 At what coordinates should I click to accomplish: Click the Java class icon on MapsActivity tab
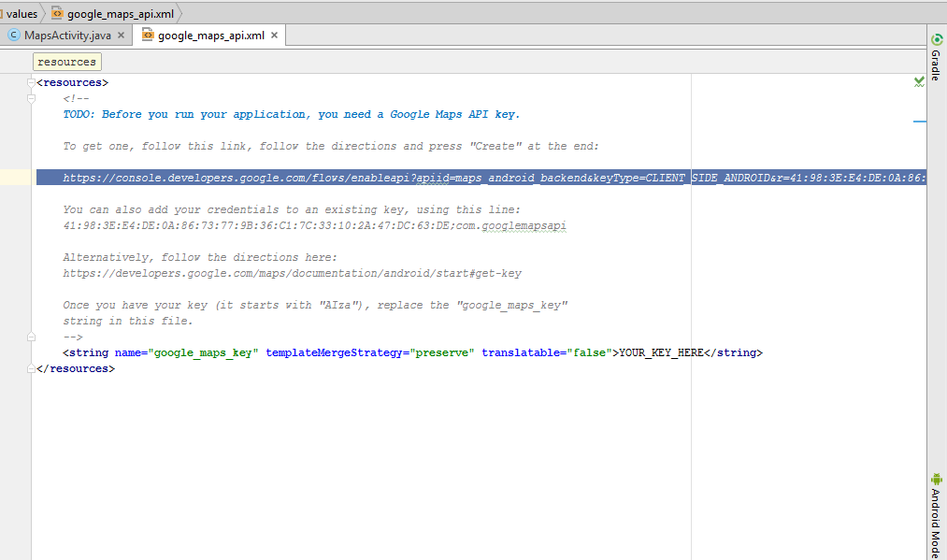coord(14,35)
